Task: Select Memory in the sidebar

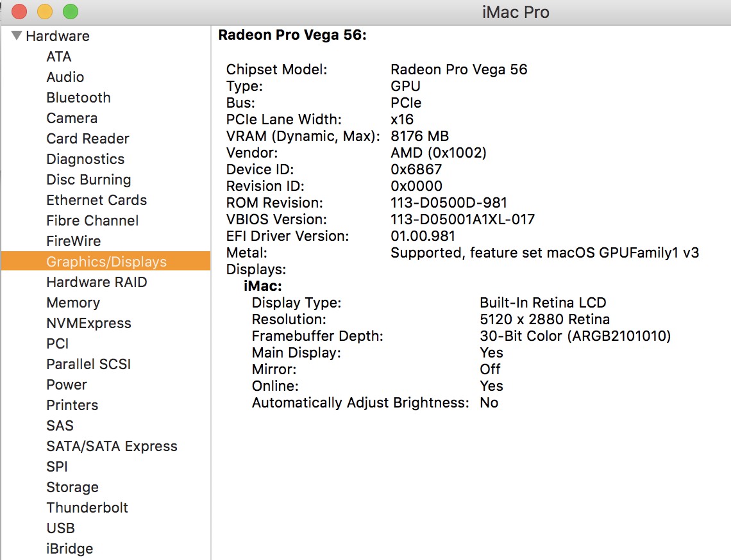Action: (x=73, y=302)
